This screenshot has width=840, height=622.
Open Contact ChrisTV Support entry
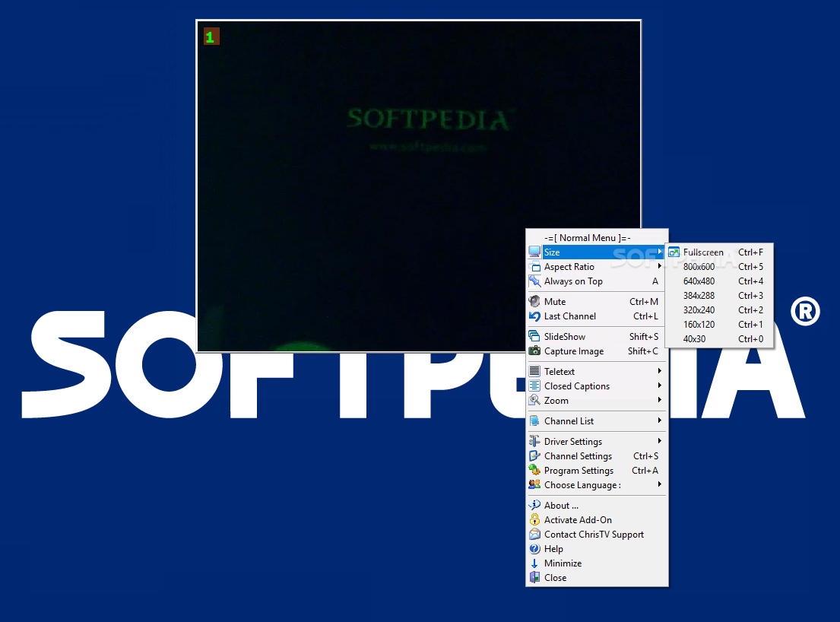click(x=597, y=534)
